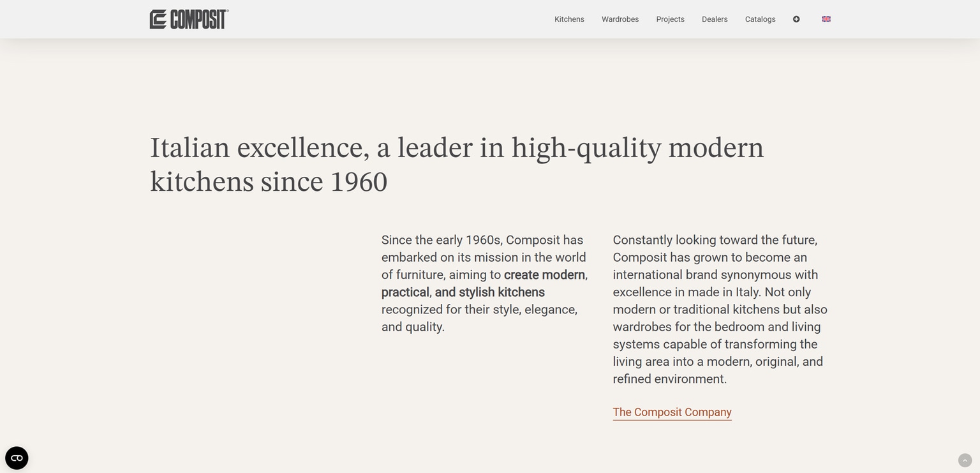Follow The Composit Company link

[x=672, y=412]
